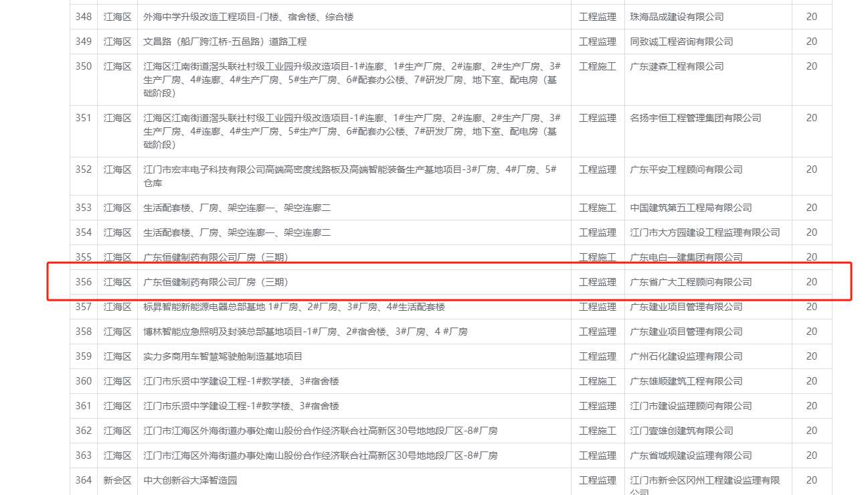The width and height of the screenshot is (868, 495).
Task: Click score 20 in row 352
Action: click(811, 169)
